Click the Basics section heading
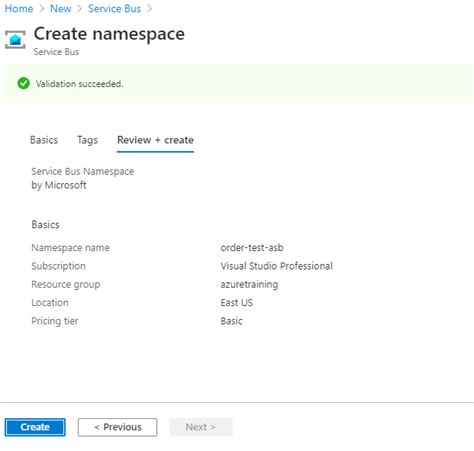Viewport: 474px width, 451px height. coord(45,225)
